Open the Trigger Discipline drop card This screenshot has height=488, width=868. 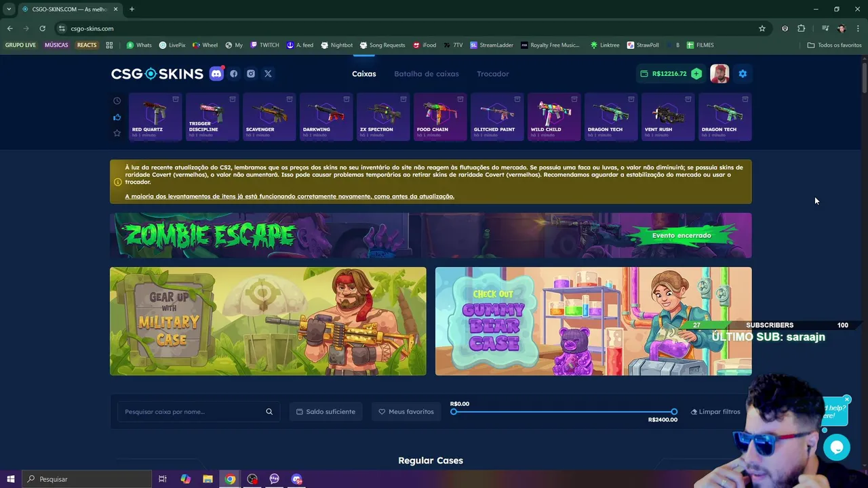[x=212, y=117]
